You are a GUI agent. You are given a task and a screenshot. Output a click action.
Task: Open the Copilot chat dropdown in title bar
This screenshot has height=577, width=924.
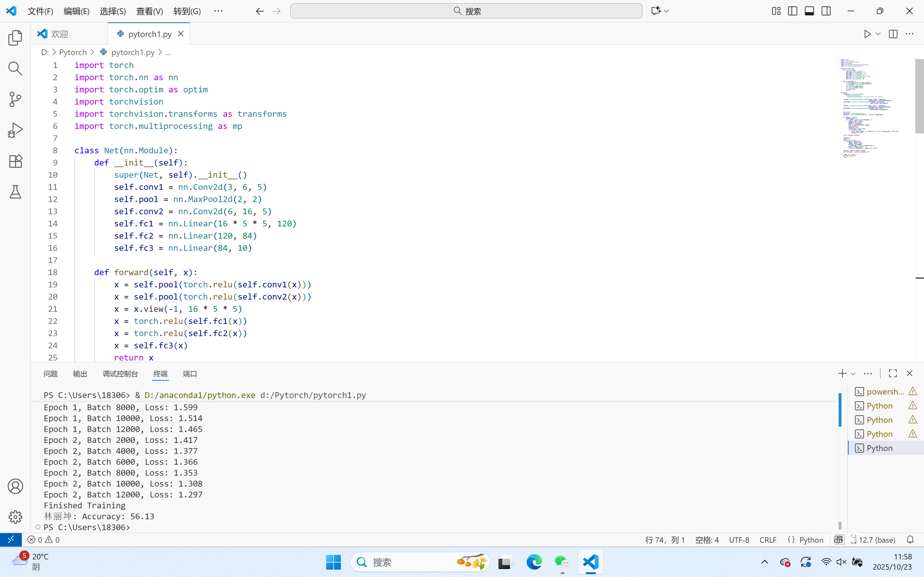click(667, 11)
